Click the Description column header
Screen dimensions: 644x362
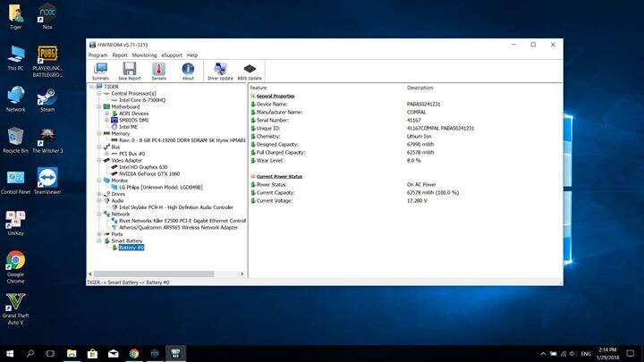pyautogui.click(x=419, y=88)
